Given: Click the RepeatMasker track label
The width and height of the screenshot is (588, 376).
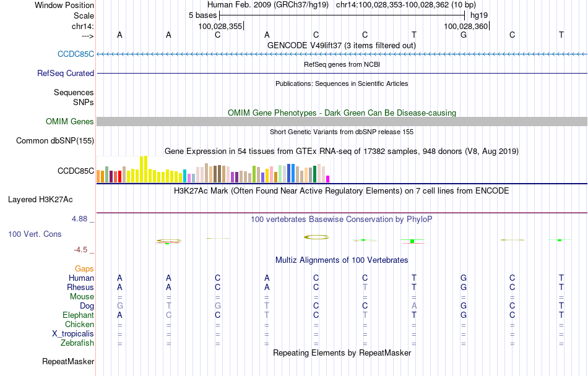Looking at the screenshot, I should pyautogui.click(x=68, y=361).
